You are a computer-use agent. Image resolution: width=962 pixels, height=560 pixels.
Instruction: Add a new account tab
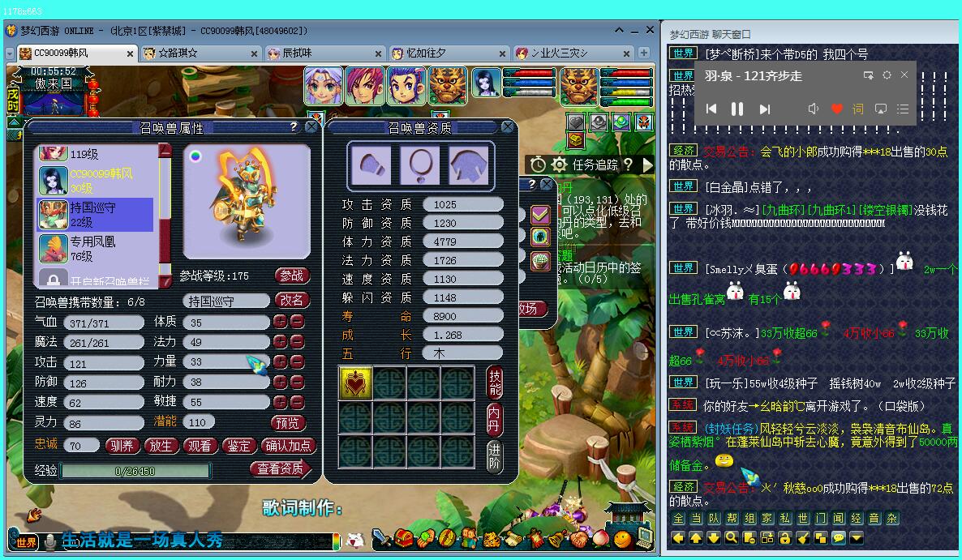click(x=643, y=53)
